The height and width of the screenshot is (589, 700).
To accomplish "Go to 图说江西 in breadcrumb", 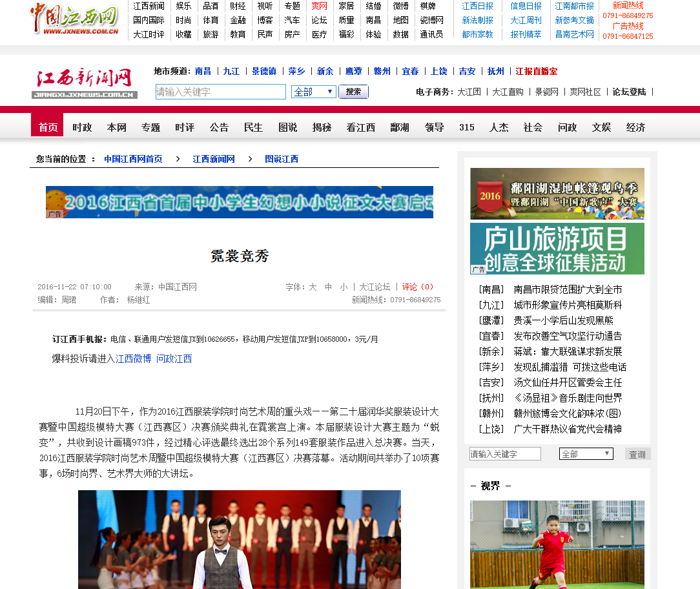I will click(282, 159).
